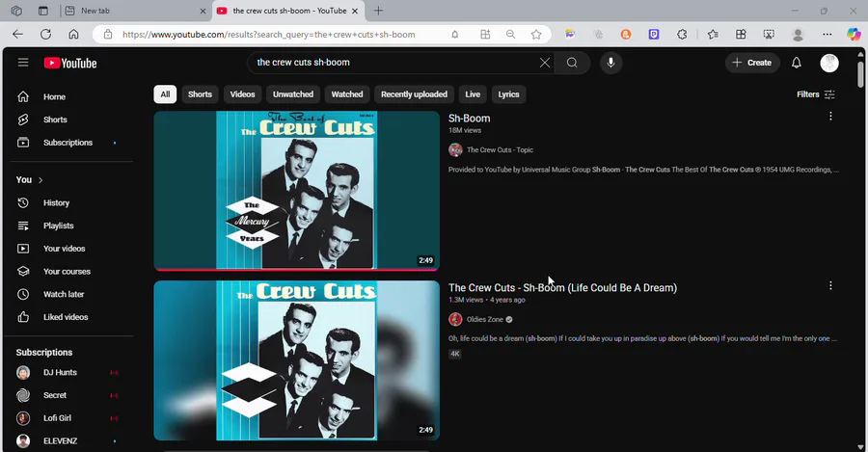868x452 pixels.
Task: Click the browser address bar URL
Action: tap(268, 35)
